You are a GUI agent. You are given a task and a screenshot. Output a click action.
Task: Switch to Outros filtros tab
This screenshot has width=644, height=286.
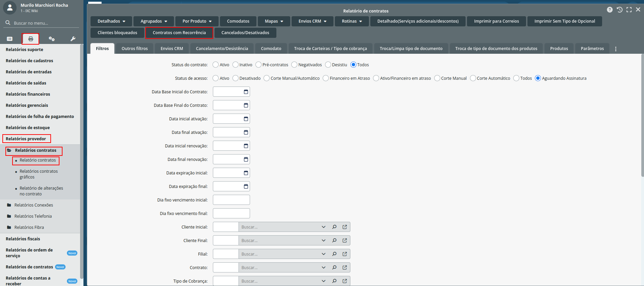pos(134,49)
